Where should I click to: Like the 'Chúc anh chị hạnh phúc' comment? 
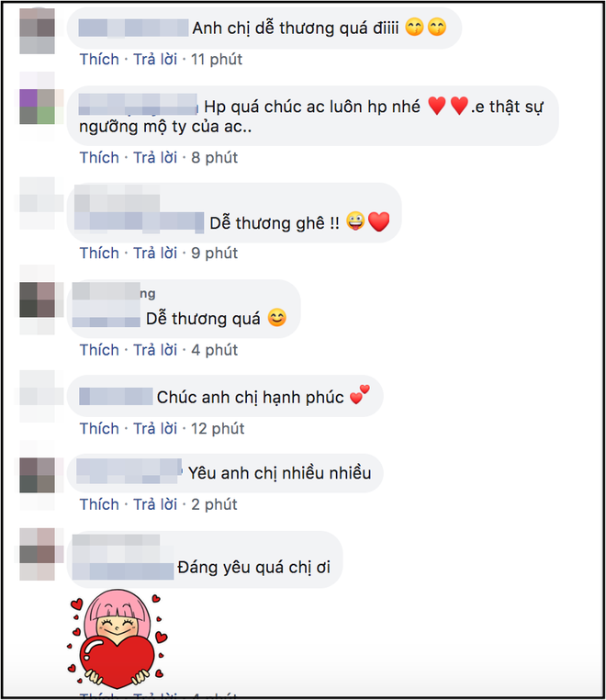coord(99,429)
